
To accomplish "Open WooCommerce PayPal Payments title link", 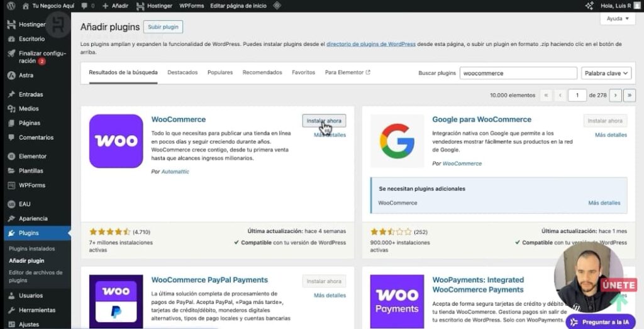I will (209, 280).
